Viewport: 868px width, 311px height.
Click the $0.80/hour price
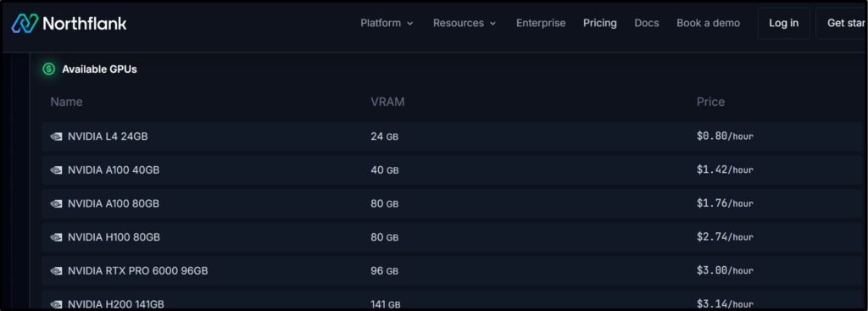coord(726,136)
